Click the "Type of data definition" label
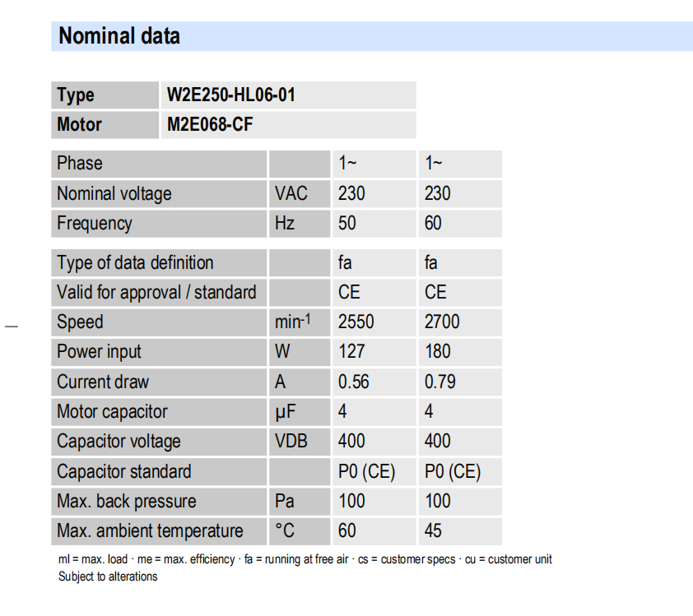The height and width of the screenshot is (616, 693). pyautogui.click(x=135, y=263)
